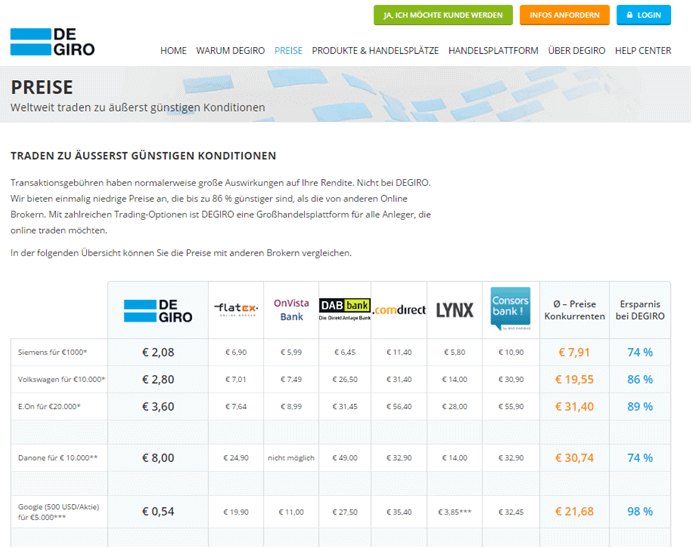Click row label 'Danone für € 10.000**'
Viewport: 692px width, 548px height.
(x=58, y=458)
